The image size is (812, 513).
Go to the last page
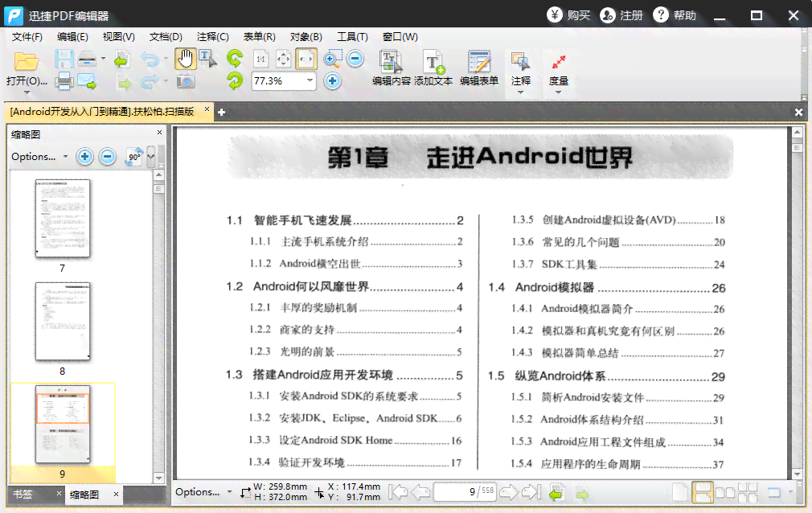point(531,492)
